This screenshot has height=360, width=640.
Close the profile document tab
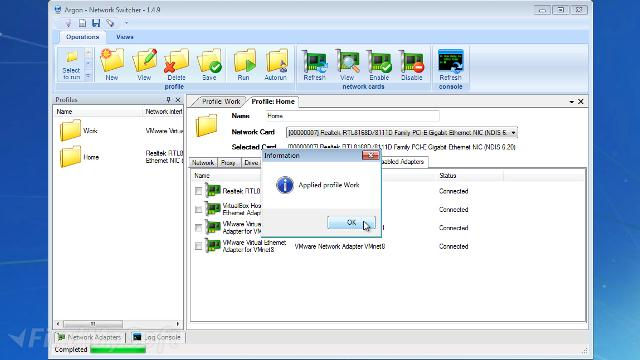click(581, 102)
